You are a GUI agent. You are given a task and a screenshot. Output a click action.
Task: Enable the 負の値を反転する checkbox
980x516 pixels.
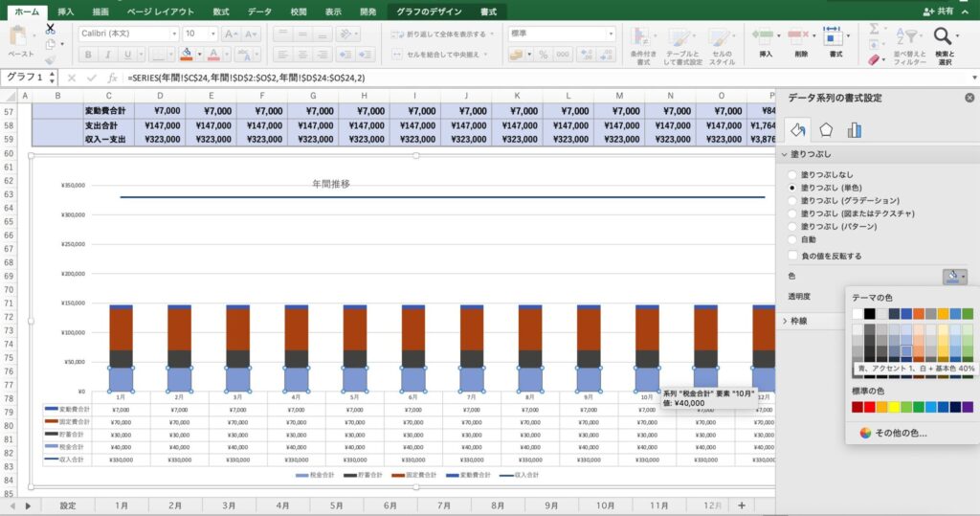[x=791, y=256]
